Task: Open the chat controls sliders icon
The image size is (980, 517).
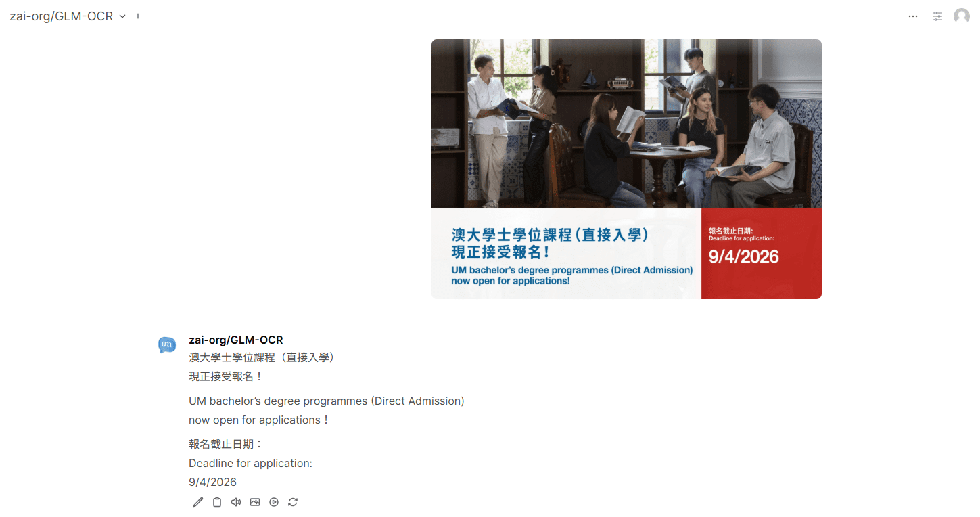Action: (937, 16)
